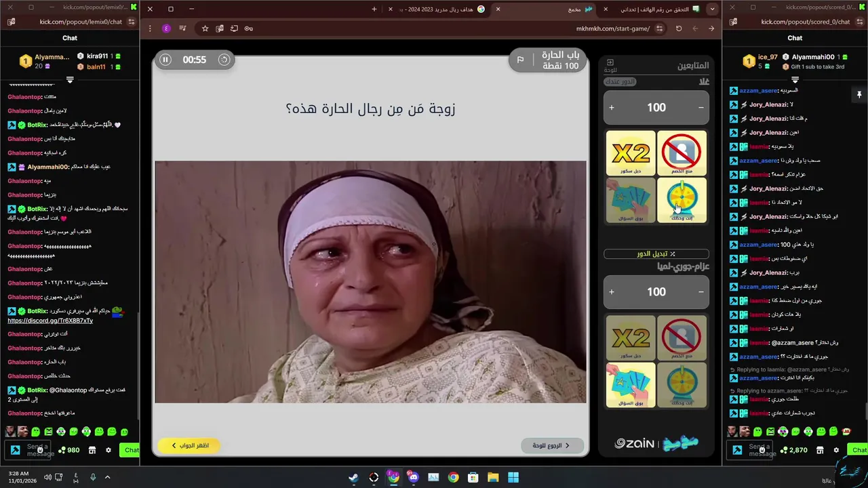Decrease score of team عزام-جوري-لميا with minus

coord(701,291)
